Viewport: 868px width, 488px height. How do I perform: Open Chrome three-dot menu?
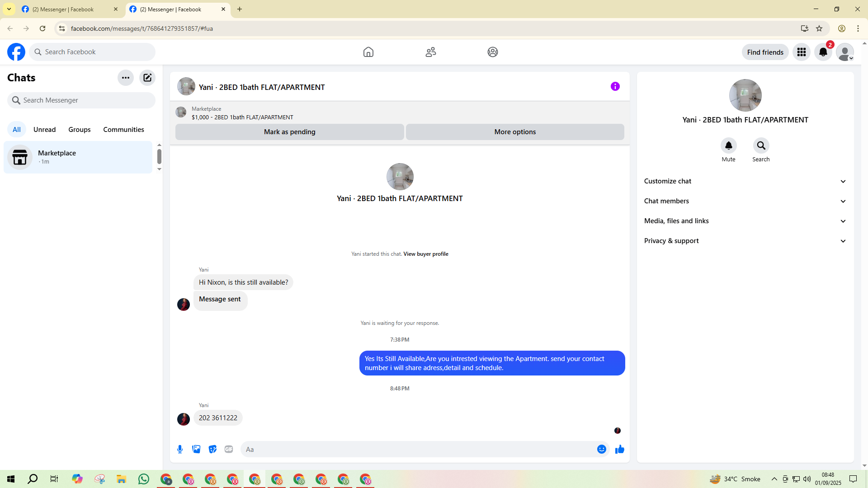point(858,28)
